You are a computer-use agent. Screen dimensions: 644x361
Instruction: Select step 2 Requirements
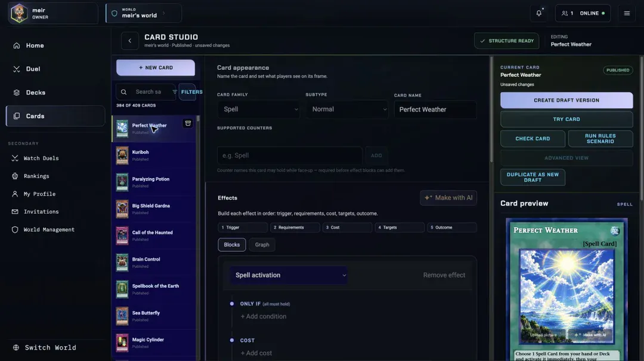point(295,228)
